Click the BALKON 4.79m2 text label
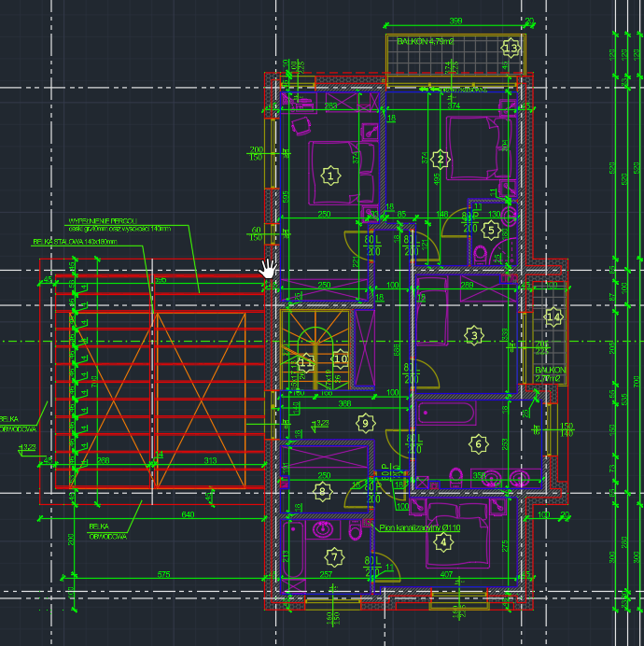This screenshot has height=646, width=644. 425,42
